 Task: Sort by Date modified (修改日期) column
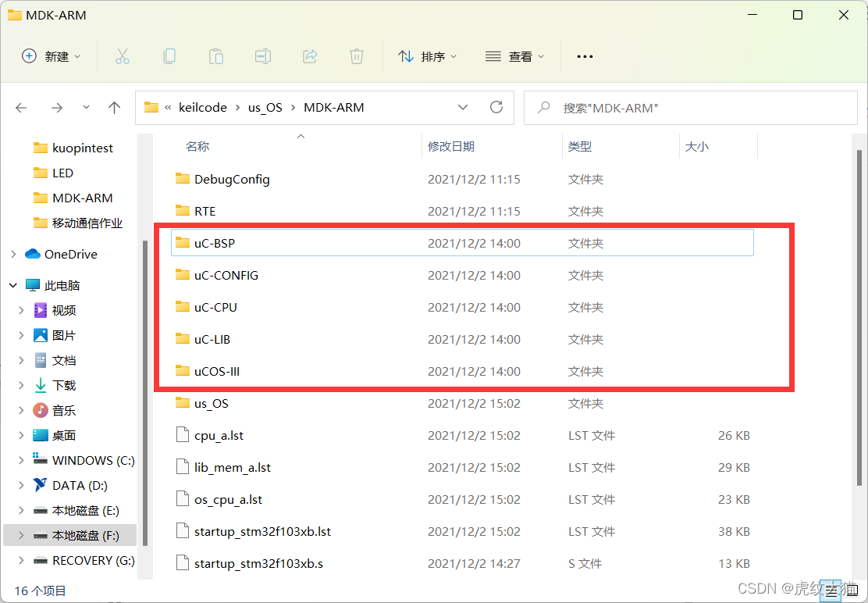pos(450,146)
